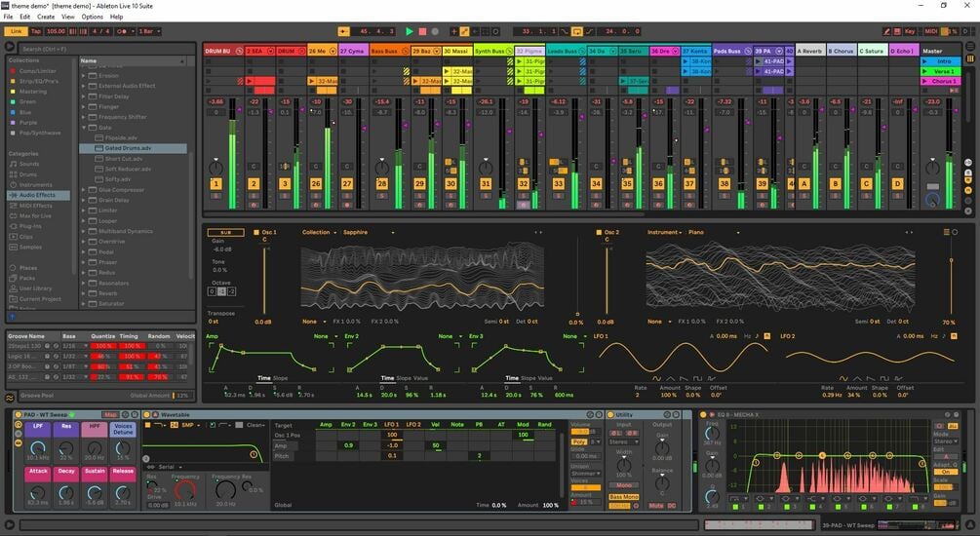This screenshot has width=980, height=536.
Task: Expand the Glue Compressor folder
Action: (x=84, y=190)
